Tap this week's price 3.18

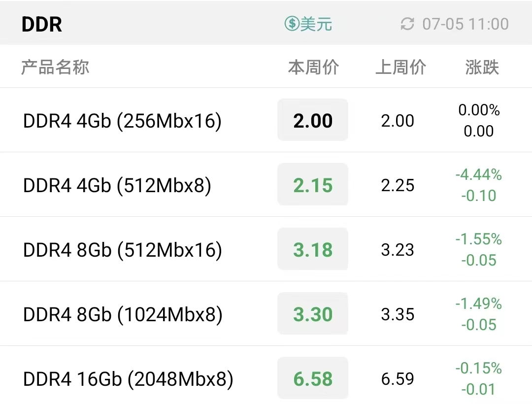pos(313,249)
